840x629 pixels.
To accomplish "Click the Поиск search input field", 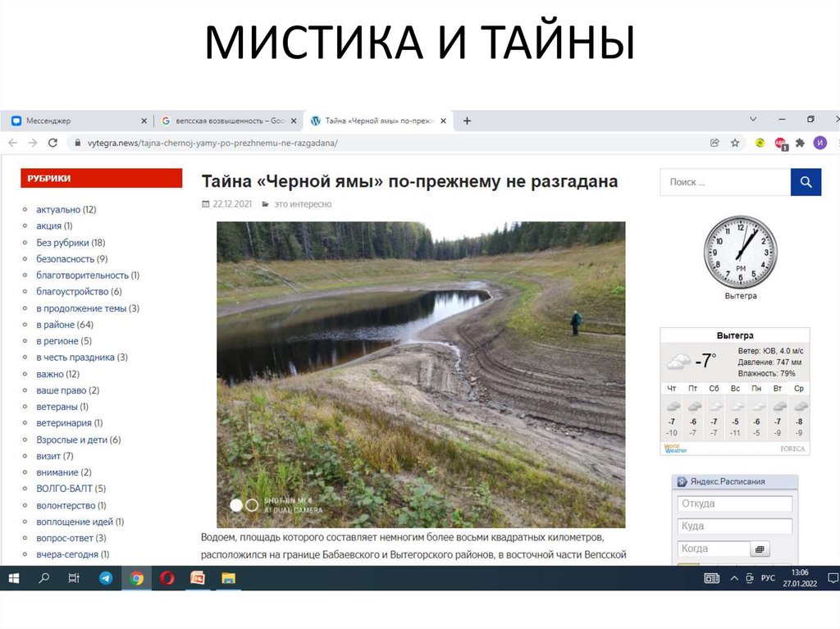I will [724, 182].
